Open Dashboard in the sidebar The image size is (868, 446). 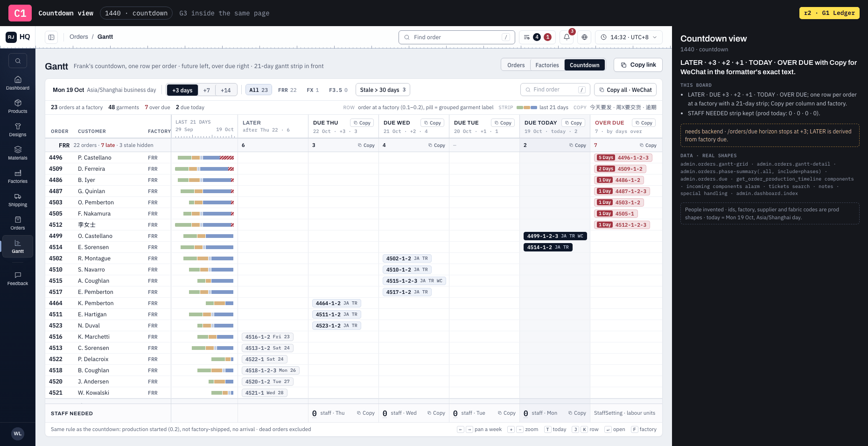pyautogui.click(x=18, y=83)
